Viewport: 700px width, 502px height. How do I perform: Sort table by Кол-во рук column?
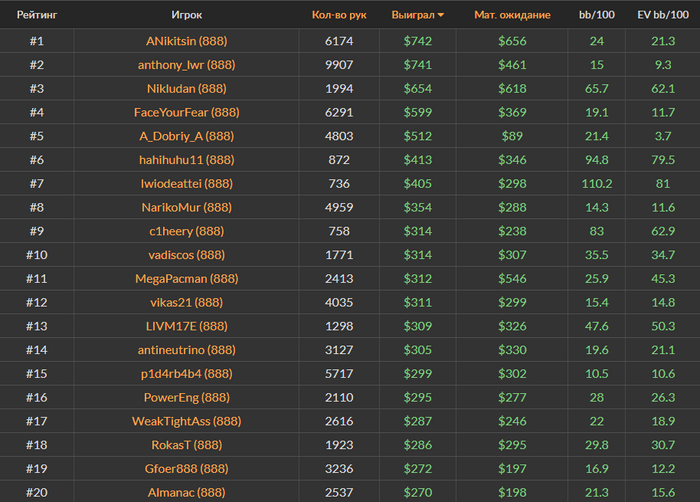click(x=339, y=16)
